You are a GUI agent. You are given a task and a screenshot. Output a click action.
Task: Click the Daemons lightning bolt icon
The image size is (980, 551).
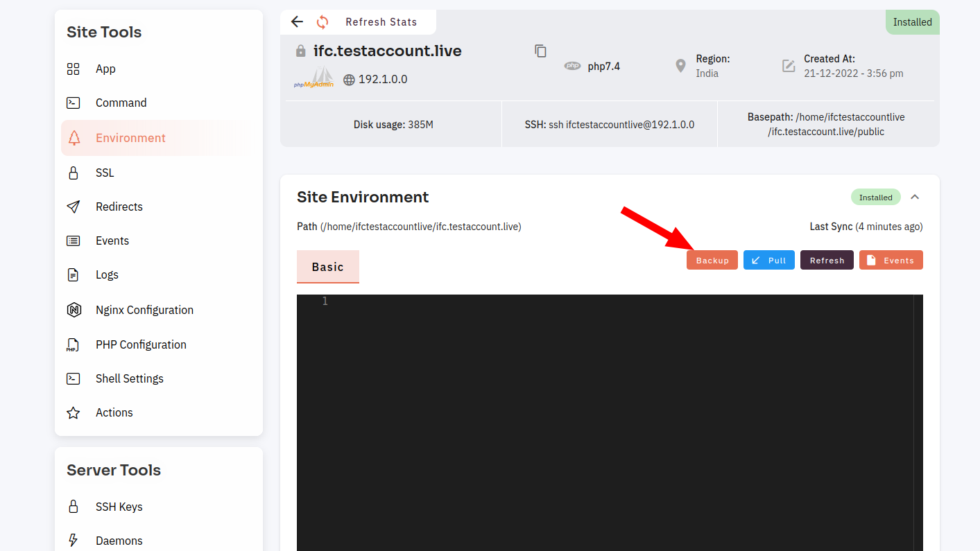point(73,541)
